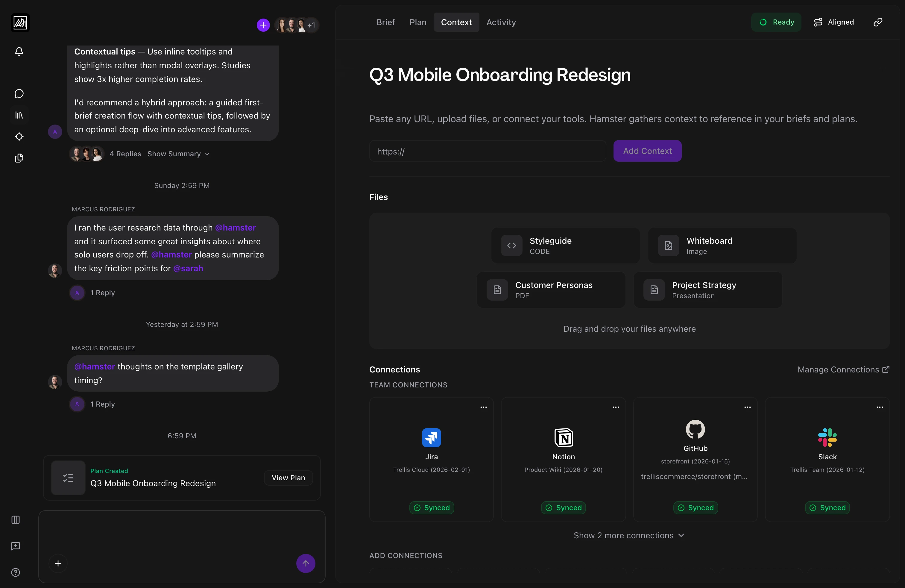The image size is (905, 588).
Task: Expand the Show Summary dropdown
Action: [x=178, y=154]
